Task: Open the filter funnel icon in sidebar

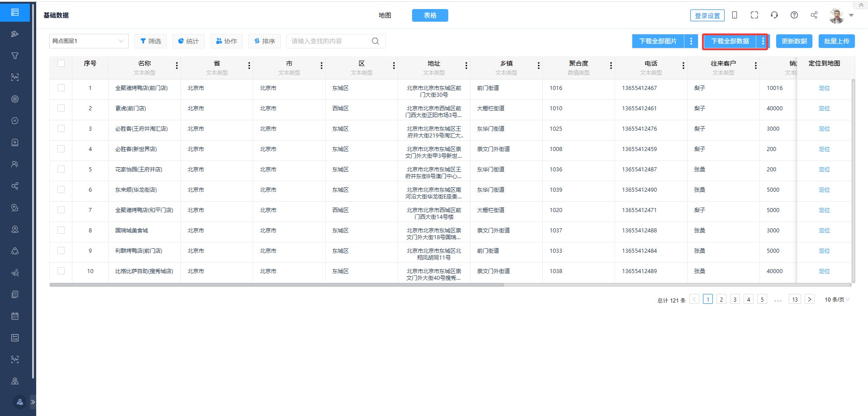Action: coord(15,56)
